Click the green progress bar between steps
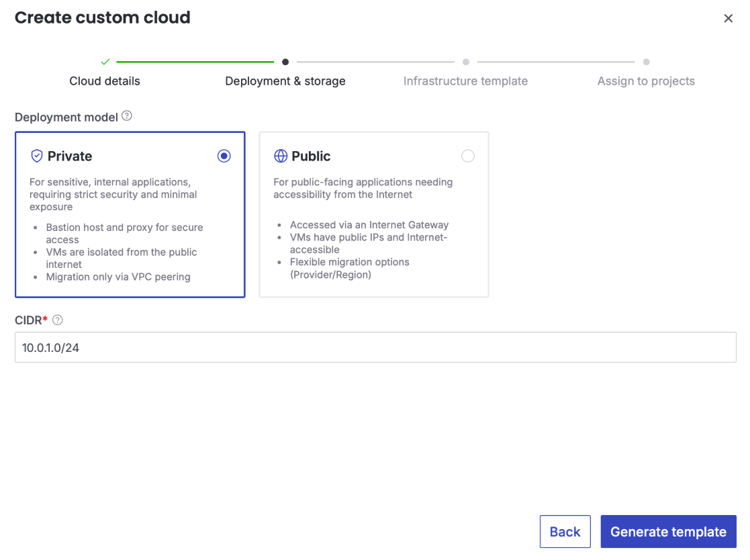The width and height of the screenshot is (750, 560). (195, 61)
